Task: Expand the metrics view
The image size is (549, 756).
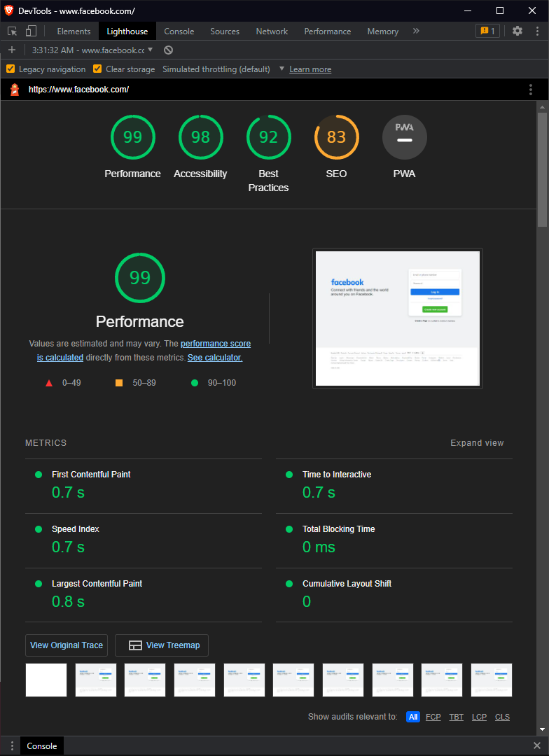Action: 477,443
